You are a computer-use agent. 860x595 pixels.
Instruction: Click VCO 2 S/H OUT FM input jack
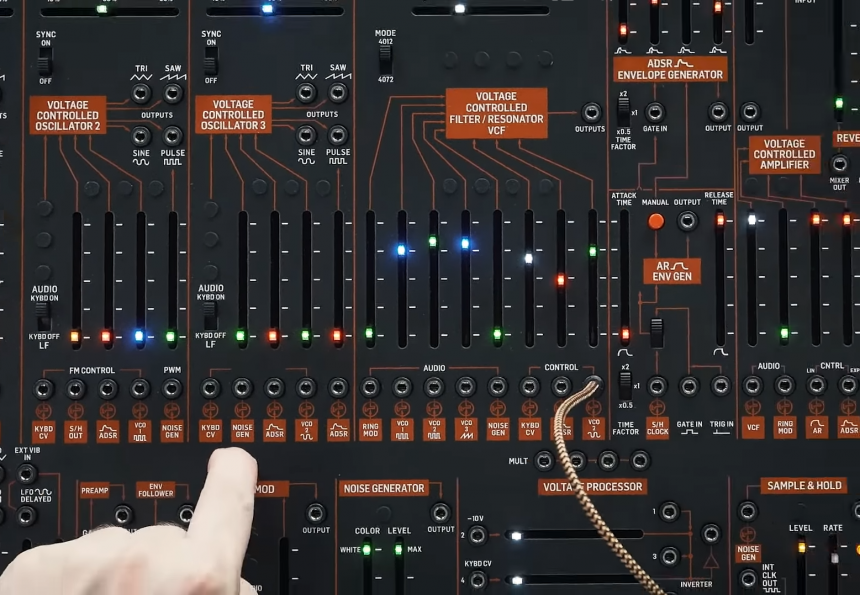coord(75,389)
